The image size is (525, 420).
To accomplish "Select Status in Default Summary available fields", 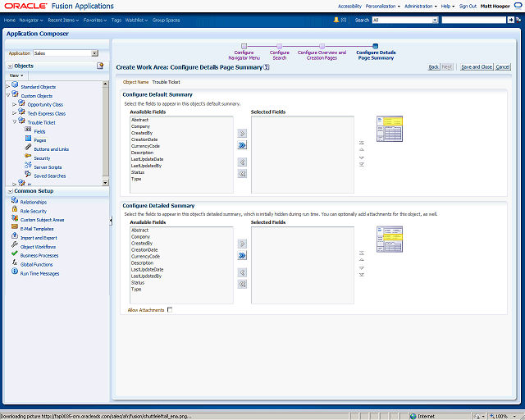I will tap(138, 172).
